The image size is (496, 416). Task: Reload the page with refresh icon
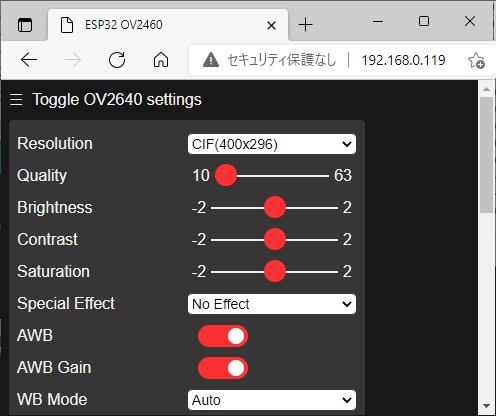click(x=117, y=60)
